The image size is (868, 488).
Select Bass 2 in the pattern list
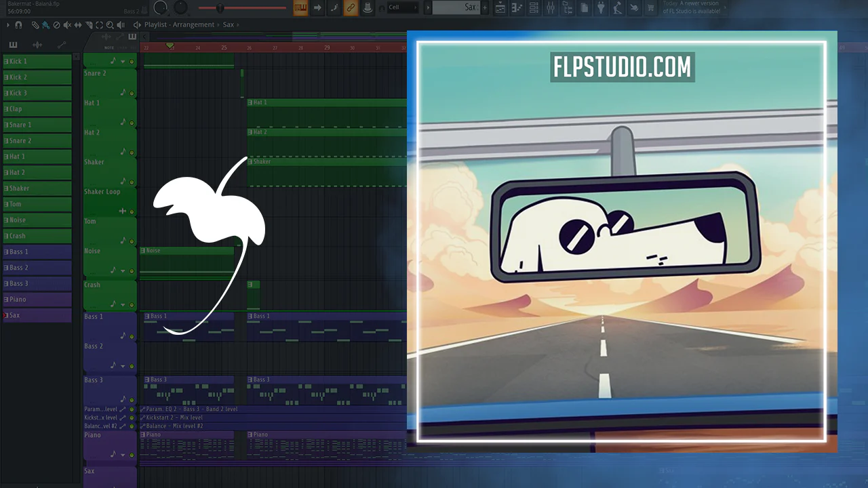37,268
